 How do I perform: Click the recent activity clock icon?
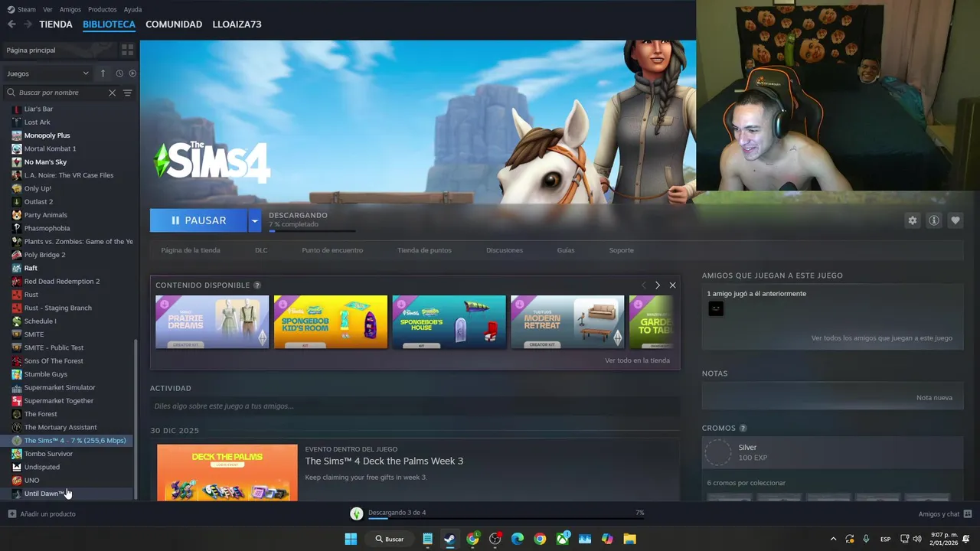(119, 73)
